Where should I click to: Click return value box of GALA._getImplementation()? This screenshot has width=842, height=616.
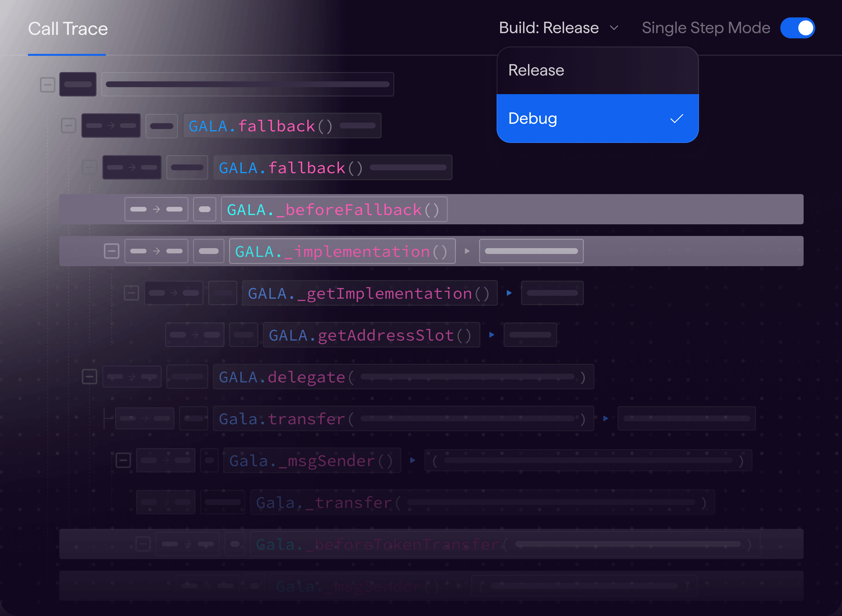[552, 293]
